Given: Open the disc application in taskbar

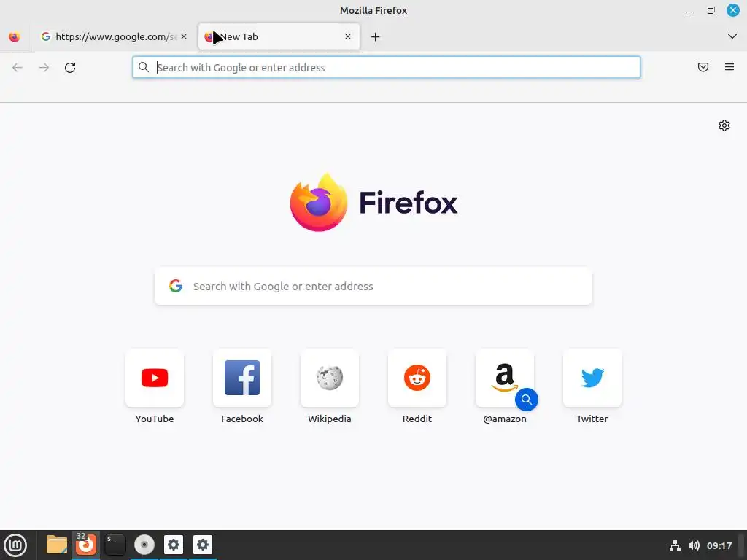Looking at the screenshot, I should tap(144, 545).
